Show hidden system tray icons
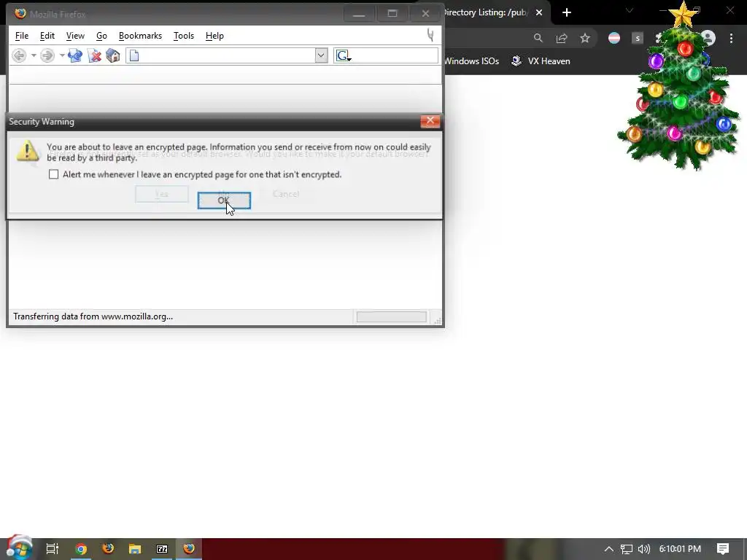This screenshot has height=560, width=747. pos(609,549)
